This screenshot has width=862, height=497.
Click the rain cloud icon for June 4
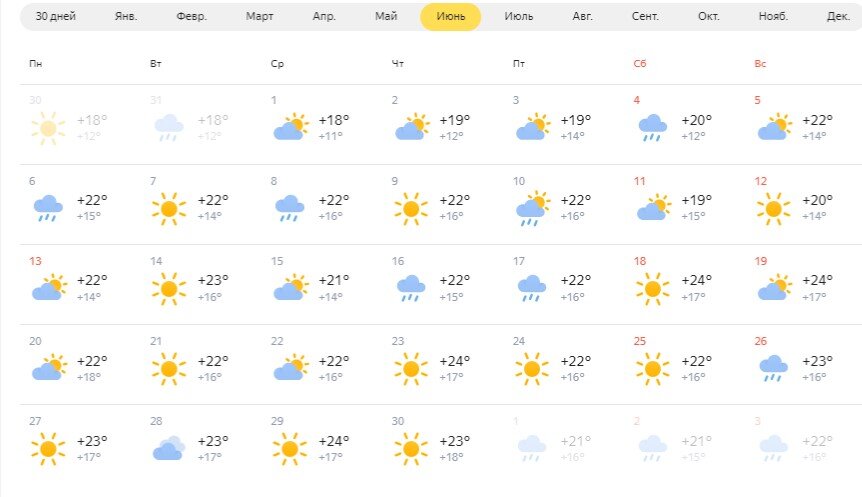653,128
